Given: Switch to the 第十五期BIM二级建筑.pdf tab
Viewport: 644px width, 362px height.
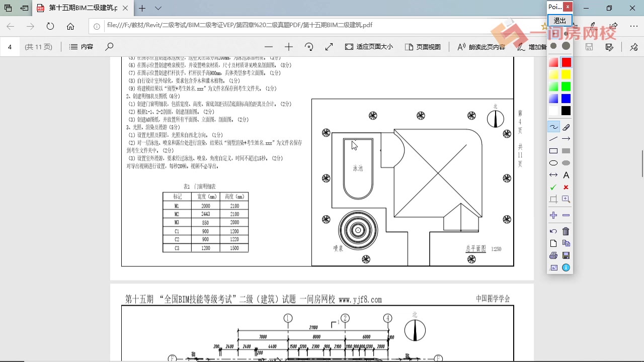Looking at the screenshot, I should [80, 8].
